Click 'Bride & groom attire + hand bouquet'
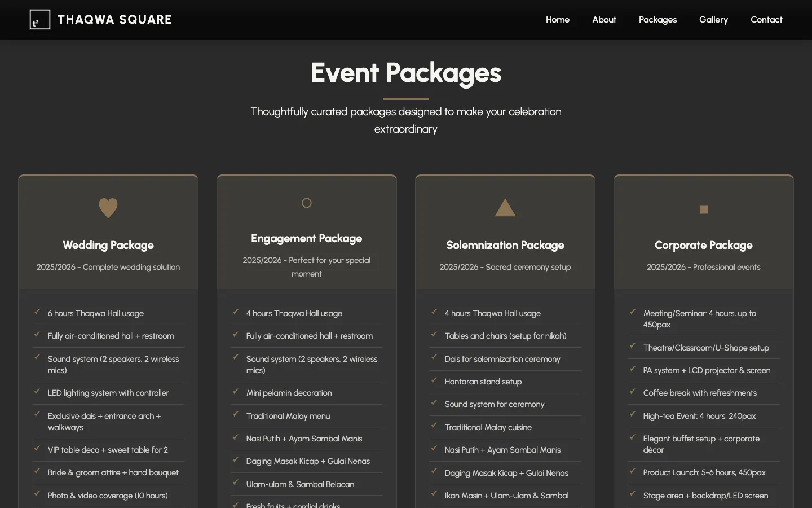The height and width of the screenshot is (508, 812). [113, 472]
